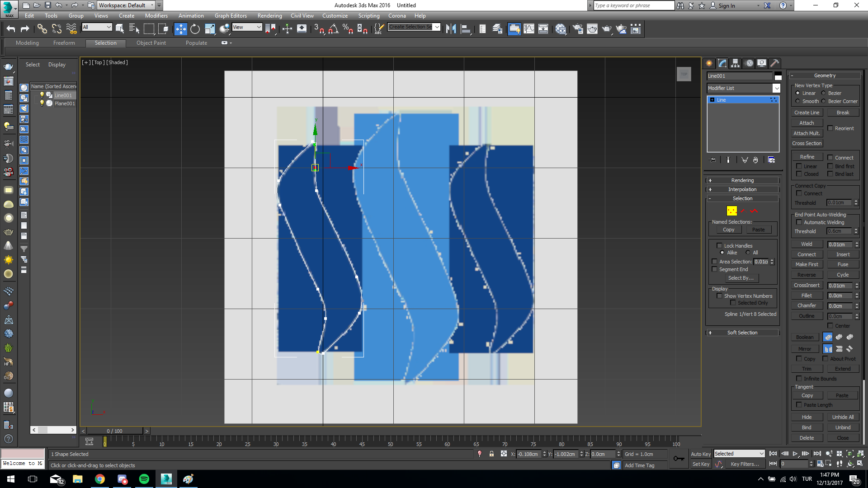
Task: Open Spotify from the taskbar
Action: tap(144, 479)
